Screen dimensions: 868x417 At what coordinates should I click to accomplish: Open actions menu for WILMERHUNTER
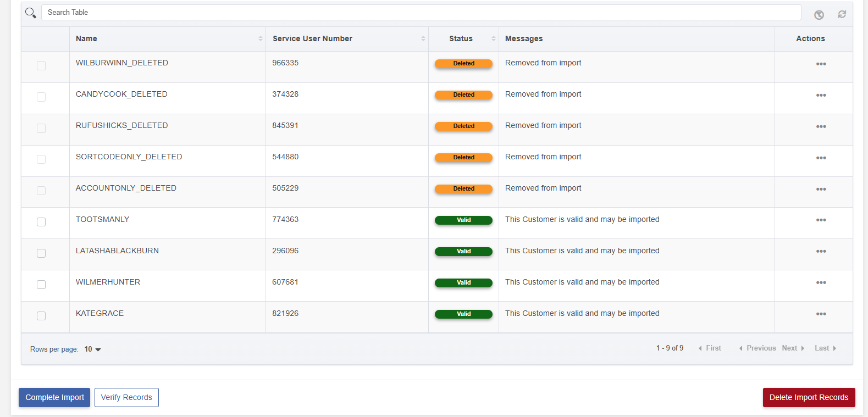[821, 283]
